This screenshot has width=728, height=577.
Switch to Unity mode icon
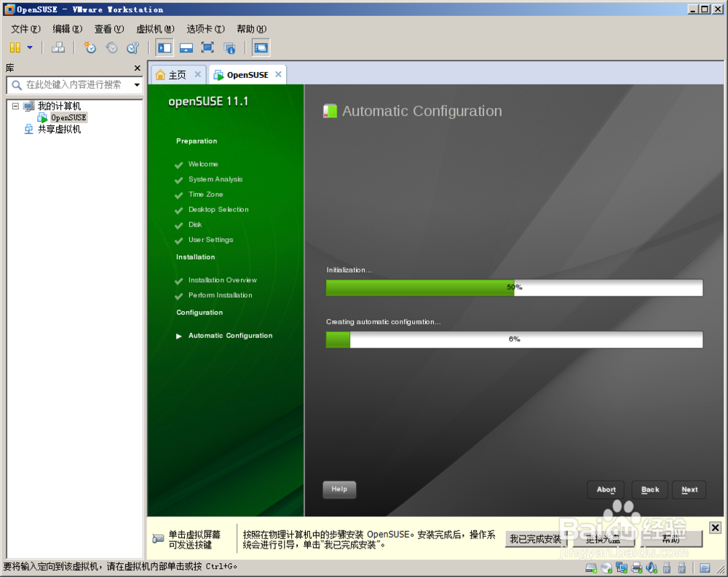[229, 47]
